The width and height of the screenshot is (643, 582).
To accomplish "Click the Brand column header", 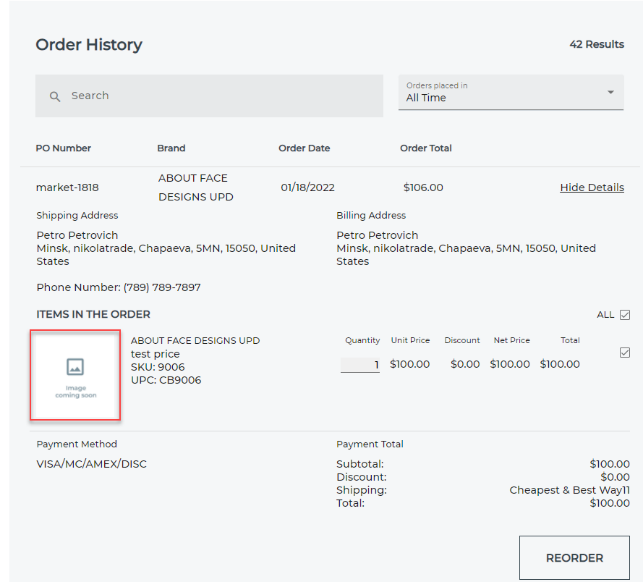I will 171,148.
